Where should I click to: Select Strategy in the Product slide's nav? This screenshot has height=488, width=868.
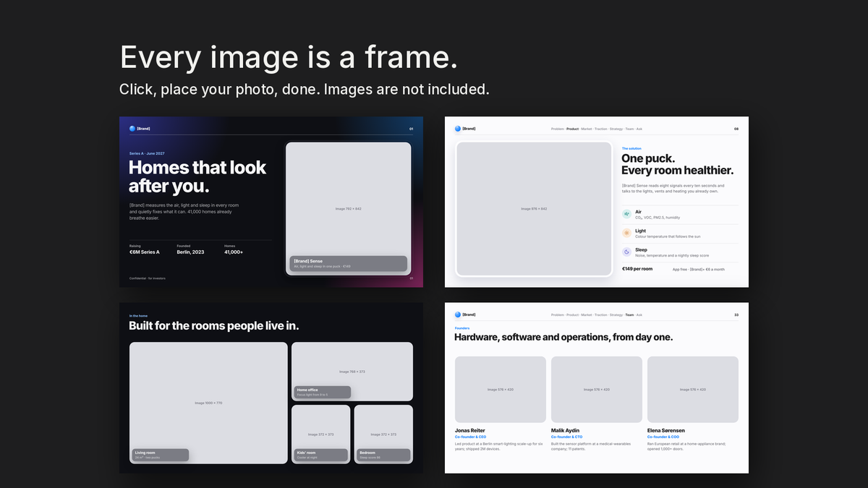coord(616,129)
